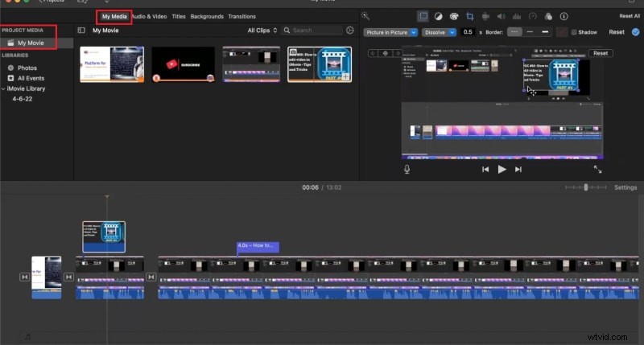
Task: Click the playhead marker on the timeline
Action: coord(107,197)
